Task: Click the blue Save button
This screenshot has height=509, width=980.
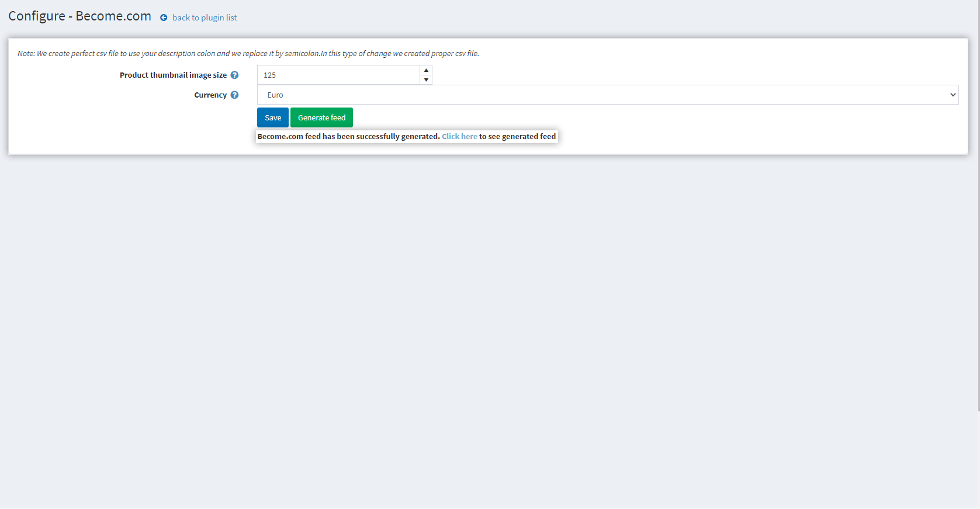Action: coord(273,117)
